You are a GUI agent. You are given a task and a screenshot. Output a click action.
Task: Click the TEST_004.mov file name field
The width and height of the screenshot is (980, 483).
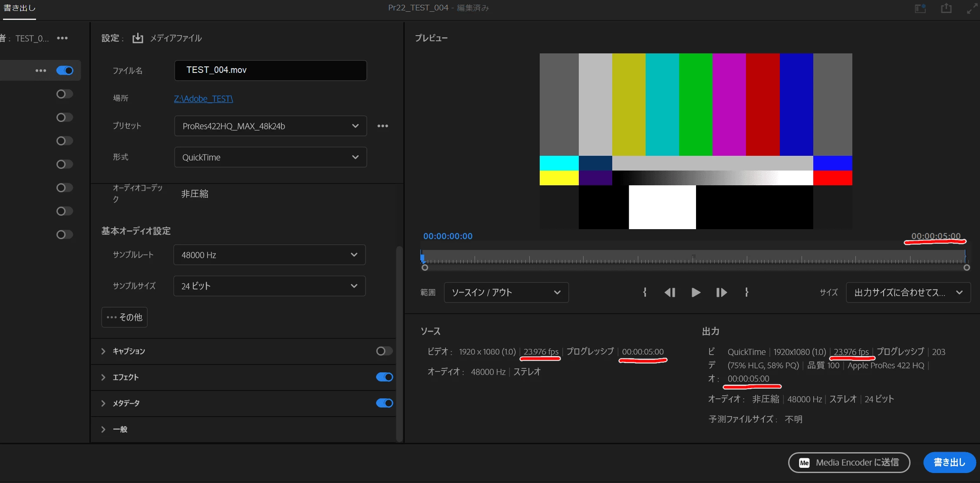(x=270, y=70)
